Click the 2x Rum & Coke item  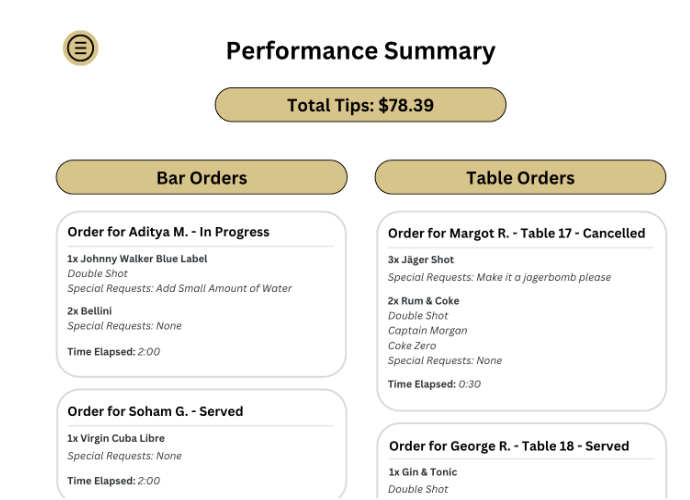pos(424,301)
